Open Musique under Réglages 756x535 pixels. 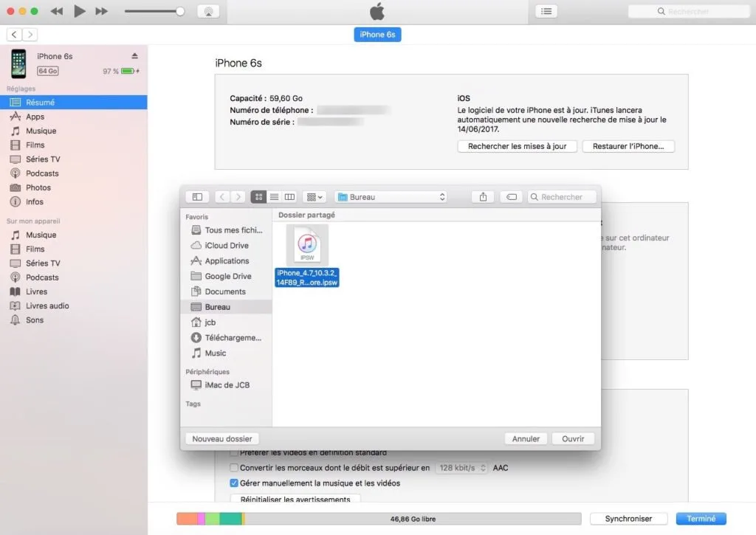point(73,131)
